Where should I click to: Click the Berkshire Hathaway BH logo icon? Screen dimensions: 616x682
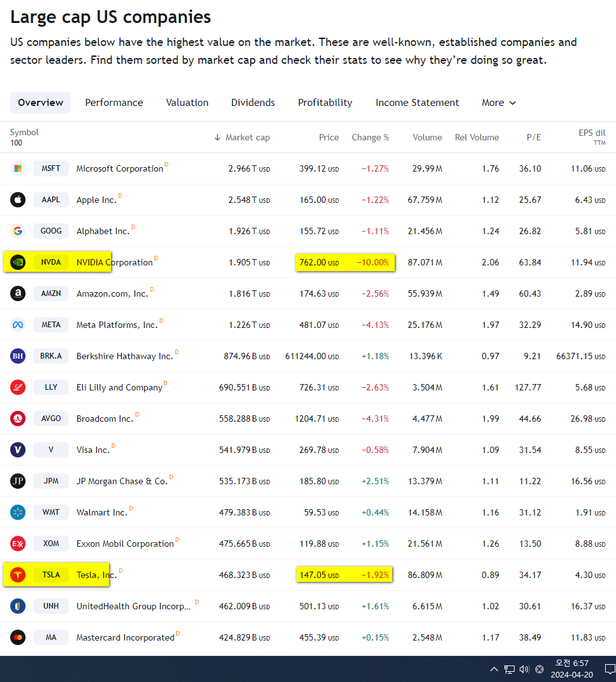pos(18,356)
